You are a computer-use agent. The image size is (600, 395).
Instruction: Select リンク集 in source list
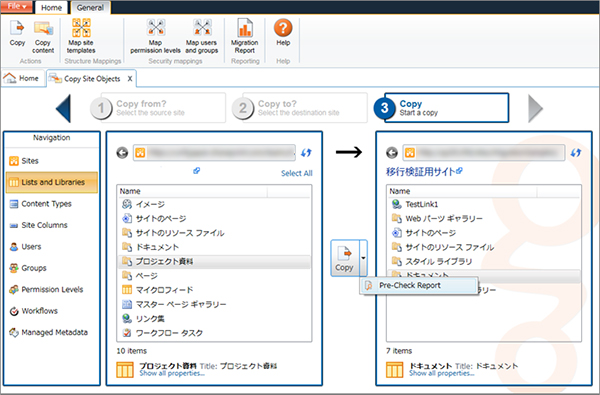click(214, 318)
